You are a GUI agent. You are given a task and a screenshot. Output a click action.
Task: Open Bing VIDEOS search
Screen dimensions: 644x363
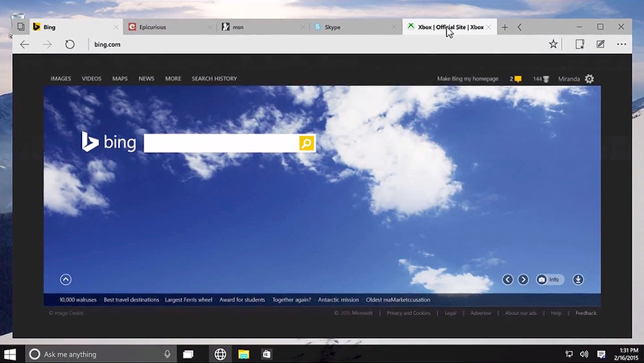(92, 78)
